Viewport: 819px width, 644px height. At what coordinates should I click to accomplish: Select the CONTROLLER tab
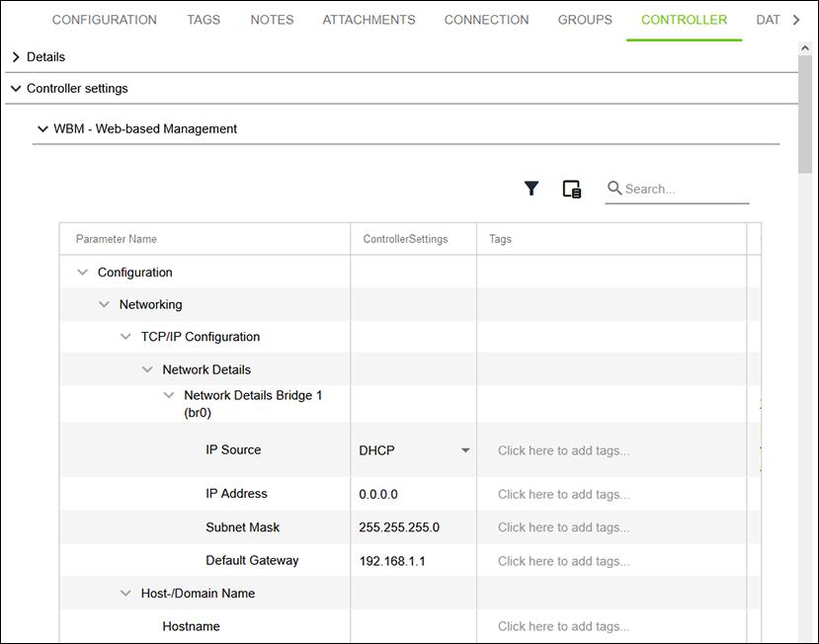tap(685, 20)
